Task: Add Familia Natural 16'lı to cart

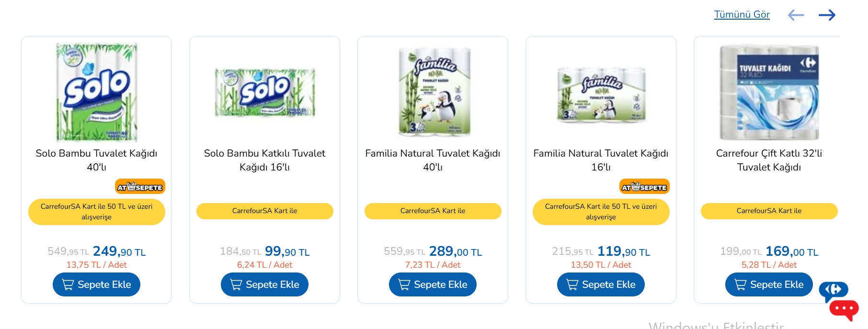Action: click(601, 284)
